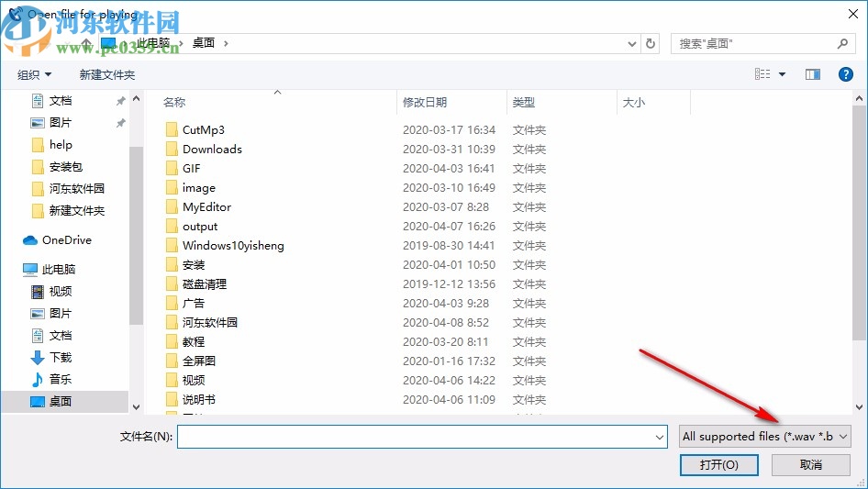The width and height of the screenshot is (868, 489).
Task: Open the 组织 dropdown menu
Action: [x=34, y=74]
